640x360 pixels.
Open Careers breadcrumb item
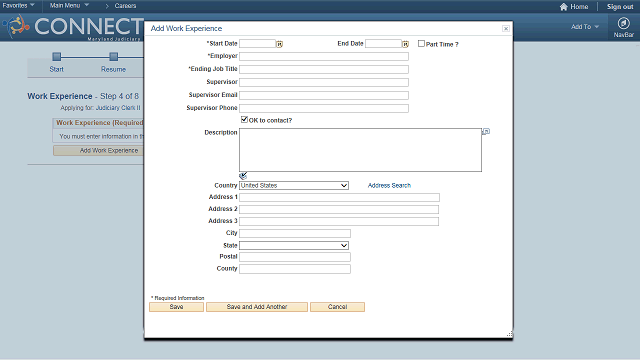click(x=125, y=6)
